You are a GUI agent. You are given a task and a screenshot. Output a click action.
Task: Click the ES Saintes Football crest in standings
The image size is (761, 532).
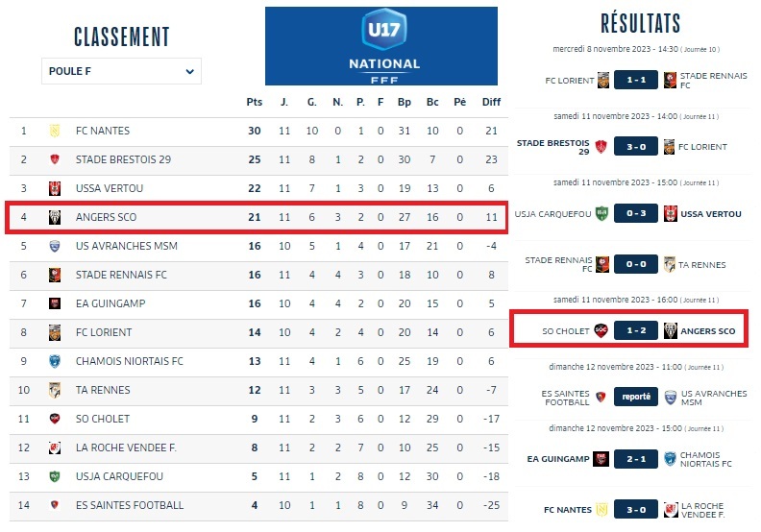pos(55,505)
